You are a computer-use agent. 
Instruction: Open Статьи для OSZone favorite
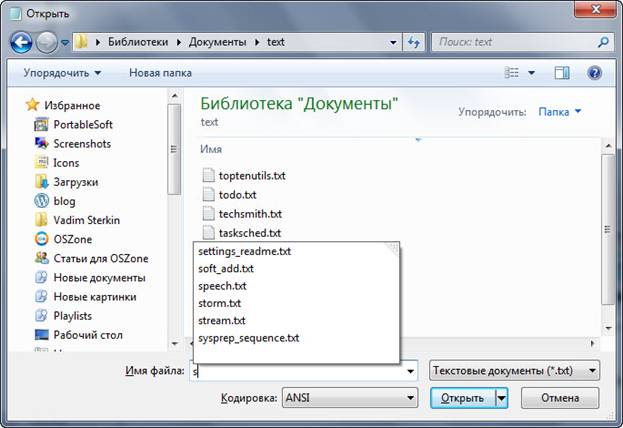(x=101, y=258)
